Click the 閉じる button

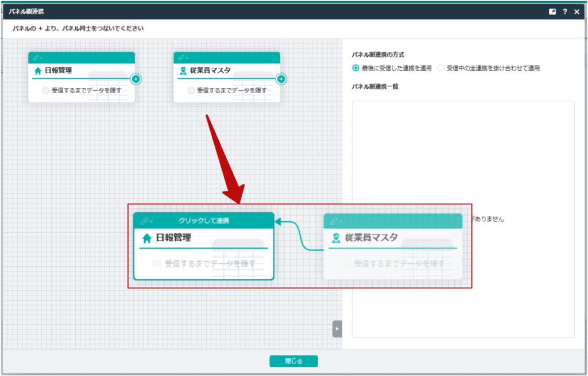(x=293, y=361)
